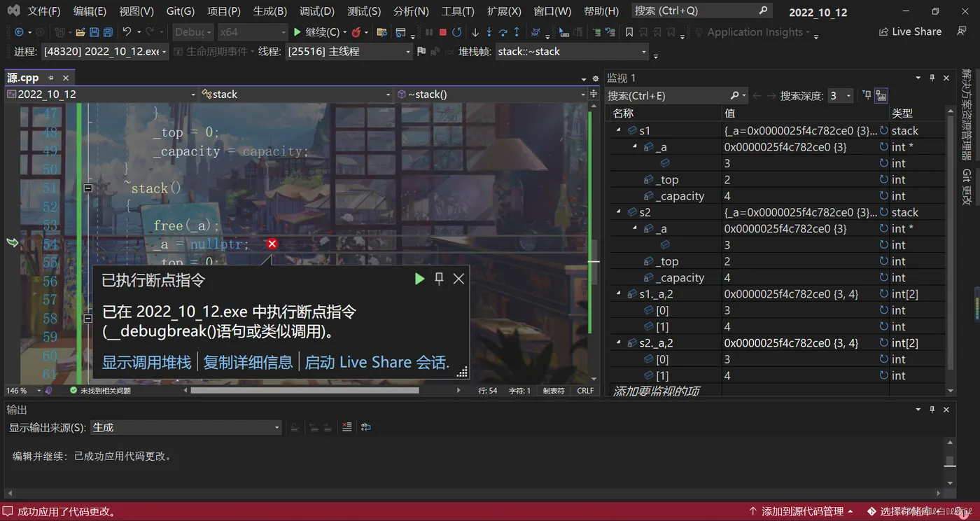980x521 pixels.
Task: Collapse the s2._a,2 watch entry
Action: point(618,343)
